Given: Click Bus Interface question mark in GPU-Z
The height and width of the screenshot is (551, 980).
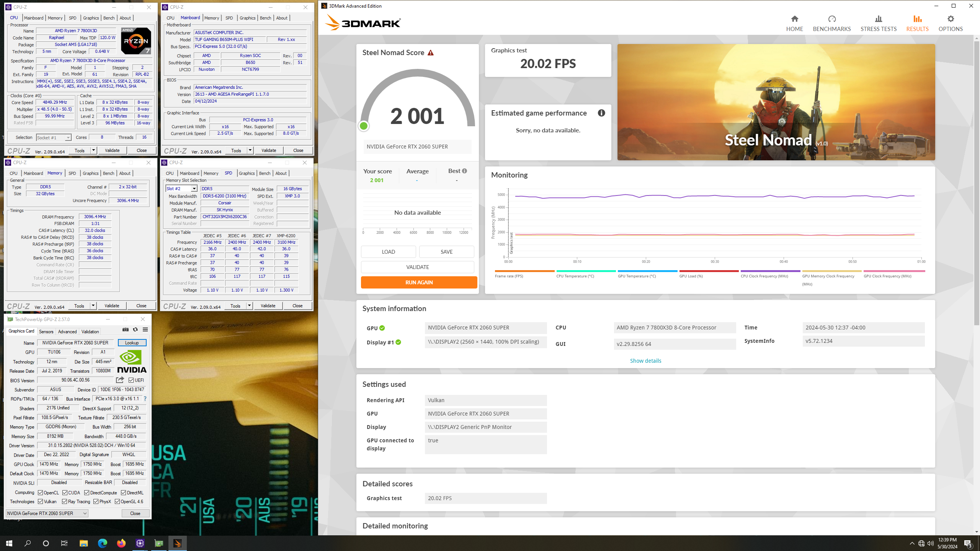Looking at the screenshot, I should click(145, 399).
